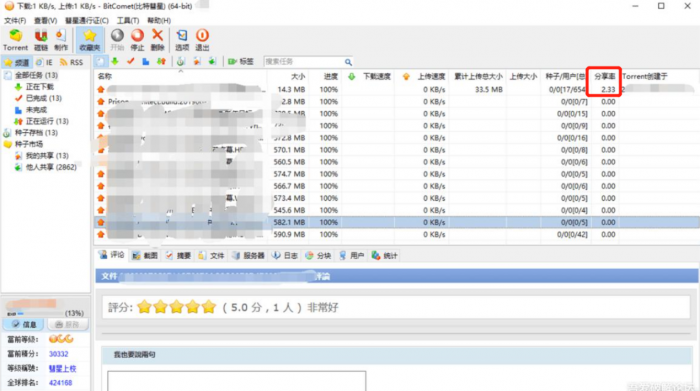Click the fifth rating star
Image resolution: width=700 pixels, height=391 pixels.
tap(208, 307)
